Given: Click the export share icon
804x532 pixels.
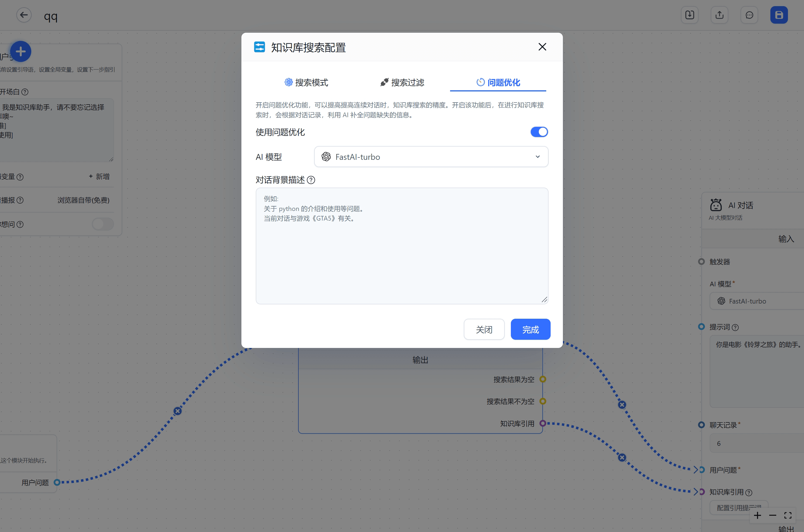Looking at the screenshot, I should coord(719,15).
